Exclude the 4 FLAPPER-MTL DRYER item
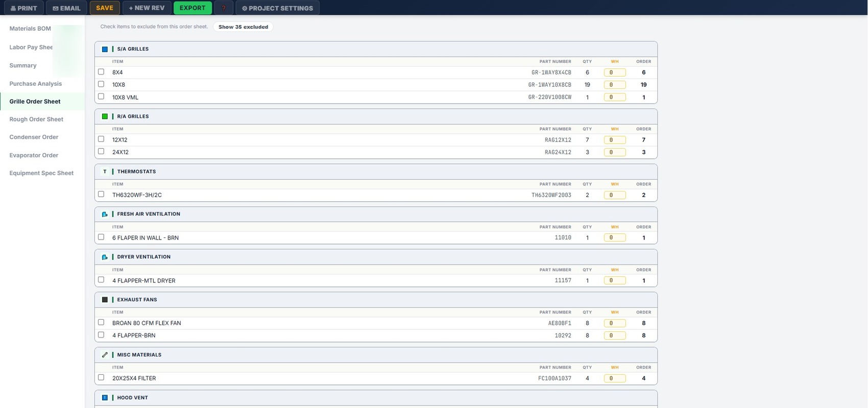The height and width of the screenshot is (408, 868). [x=101, y=280]
